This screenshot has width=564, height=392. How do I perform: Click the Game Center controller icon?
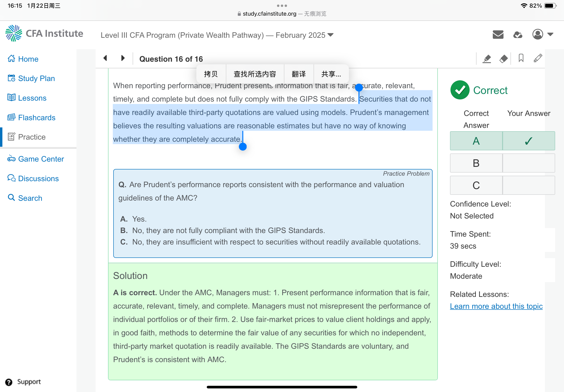11,158
